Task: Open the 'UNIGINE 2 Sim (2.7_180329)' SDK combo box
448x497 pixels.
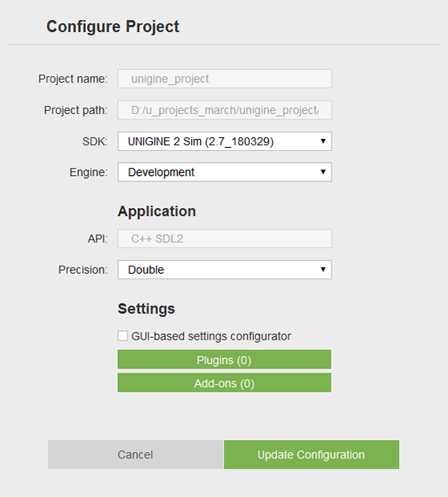Action: click(x=225, y=141)
